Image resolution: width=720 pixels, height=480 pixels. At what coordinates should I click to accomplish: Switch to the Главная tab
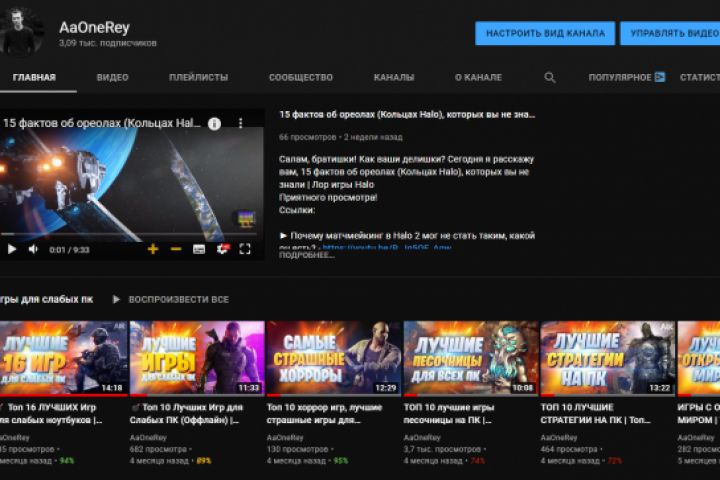coord(34,78)
